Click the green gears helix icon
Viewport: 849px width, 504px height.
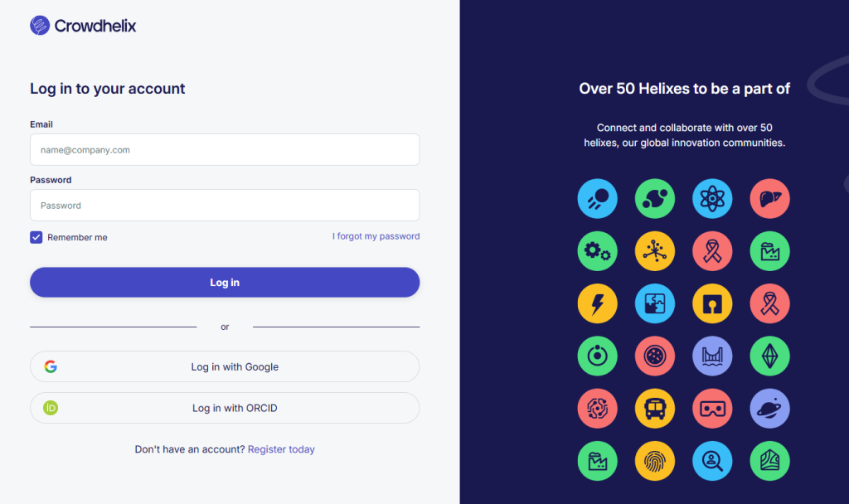point(597,251)
